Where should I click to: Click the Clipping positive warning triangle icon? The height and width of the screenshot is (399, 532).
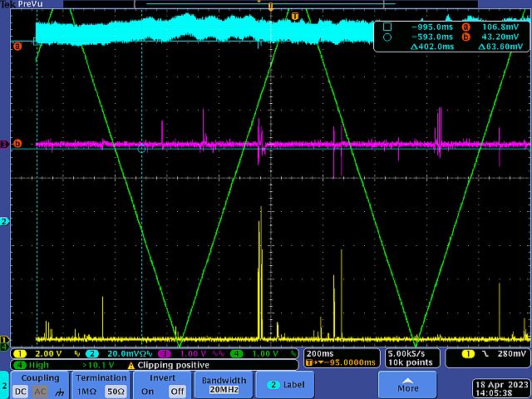130,365
